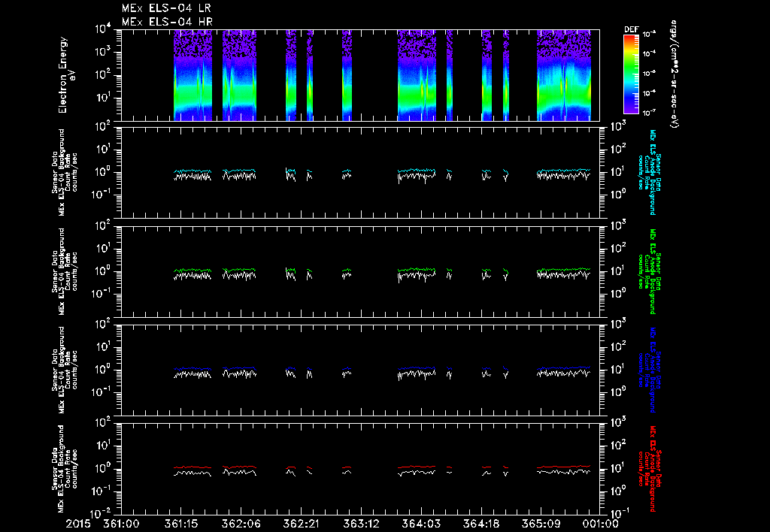
Task: Click the red count rate trace near 362:06
Action: [x=239, y=467]
